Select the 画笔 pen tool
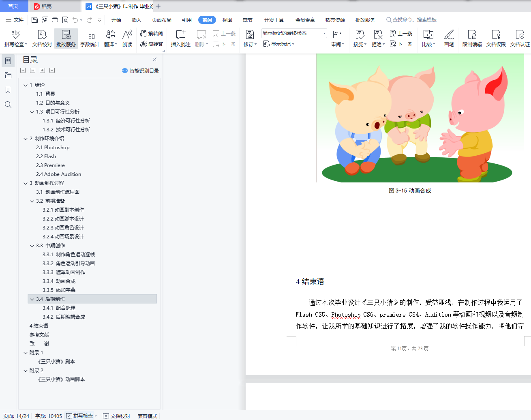The height and width of the screenshot is (420, 531). click(449, 39)
